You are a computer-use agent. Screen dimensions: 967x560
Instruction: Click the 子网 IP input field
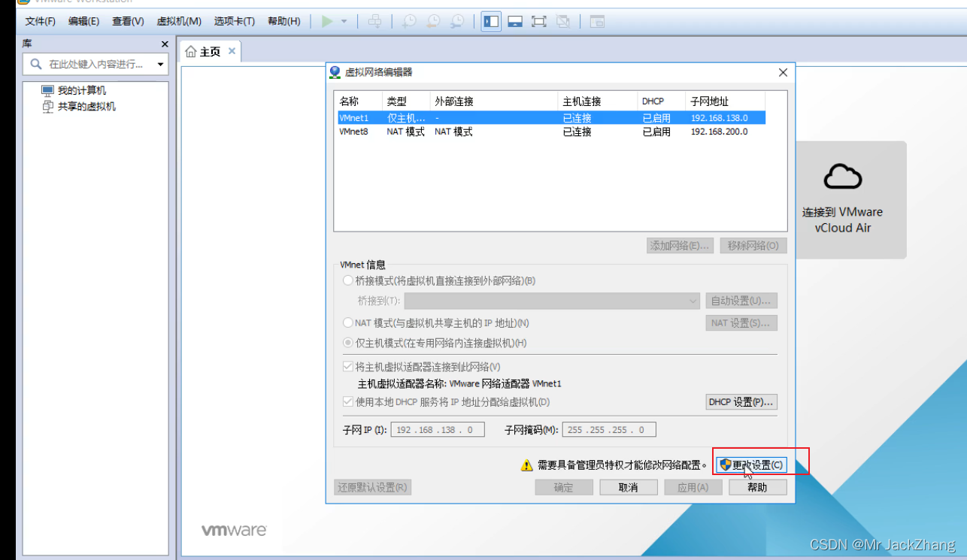click(x=437, y=430)
